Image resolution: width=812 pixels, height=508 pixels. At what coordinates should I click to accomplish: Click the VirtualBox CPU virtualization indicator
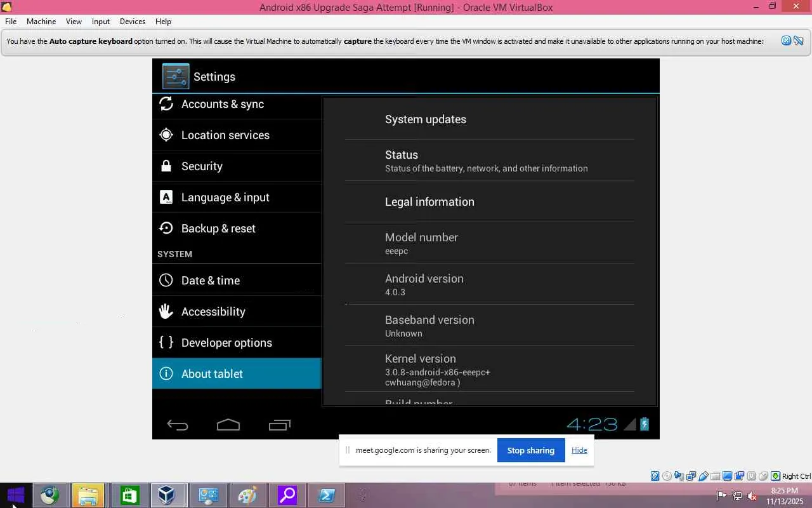coord(751,476)
